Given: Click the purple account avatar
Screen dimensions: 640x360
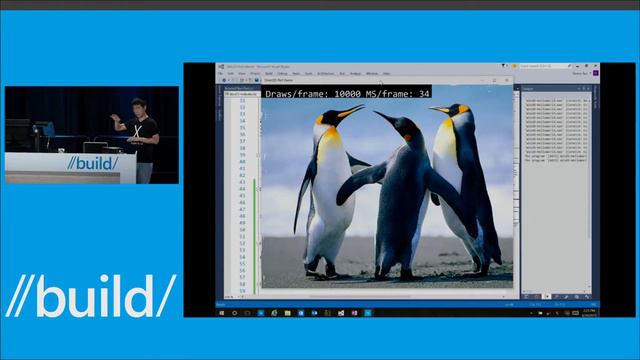Looking at the screenshot, I should point(596,73).
